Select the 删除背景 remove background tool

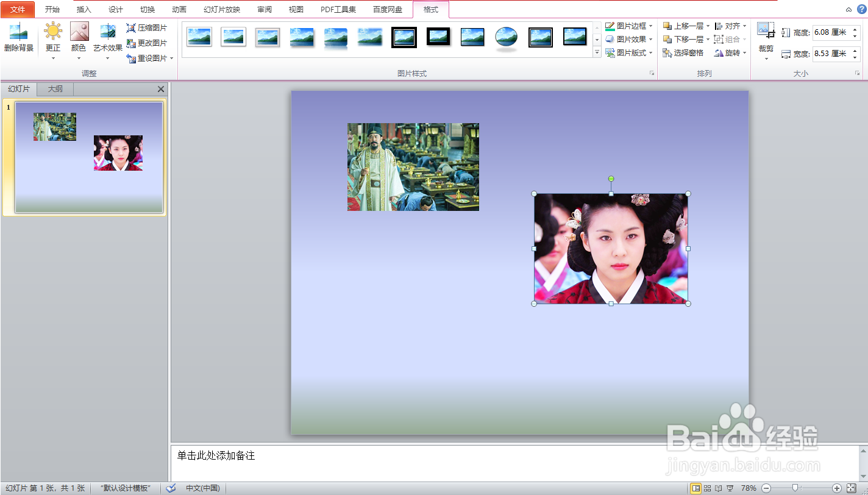pos(19,38)
